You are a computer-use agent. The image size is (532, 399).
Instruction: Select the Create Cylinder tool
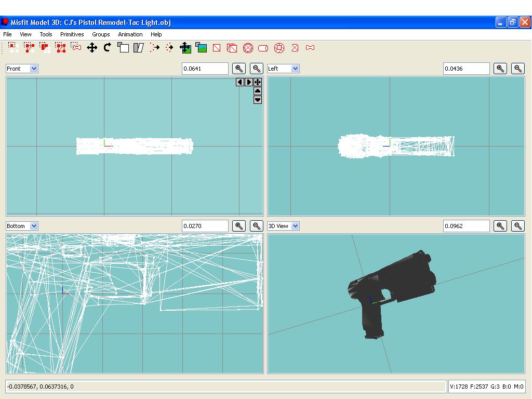[x=263, y=48]
